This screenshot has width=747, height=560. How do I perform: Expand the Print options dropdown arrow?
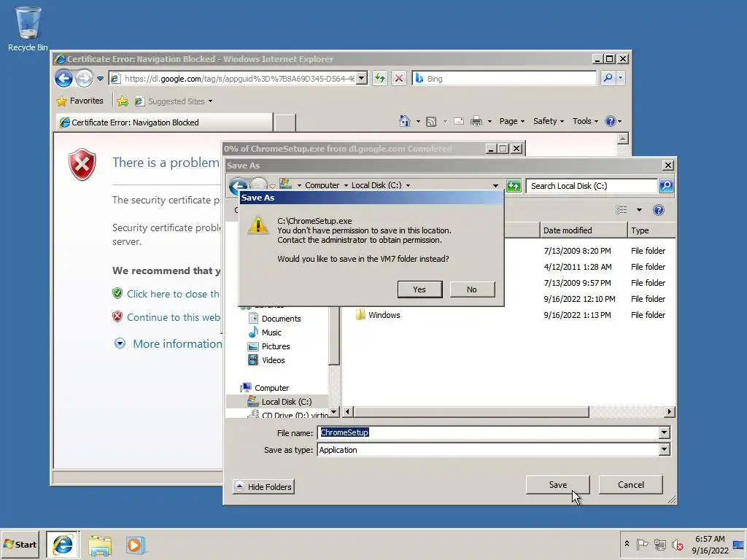(489, 122)
